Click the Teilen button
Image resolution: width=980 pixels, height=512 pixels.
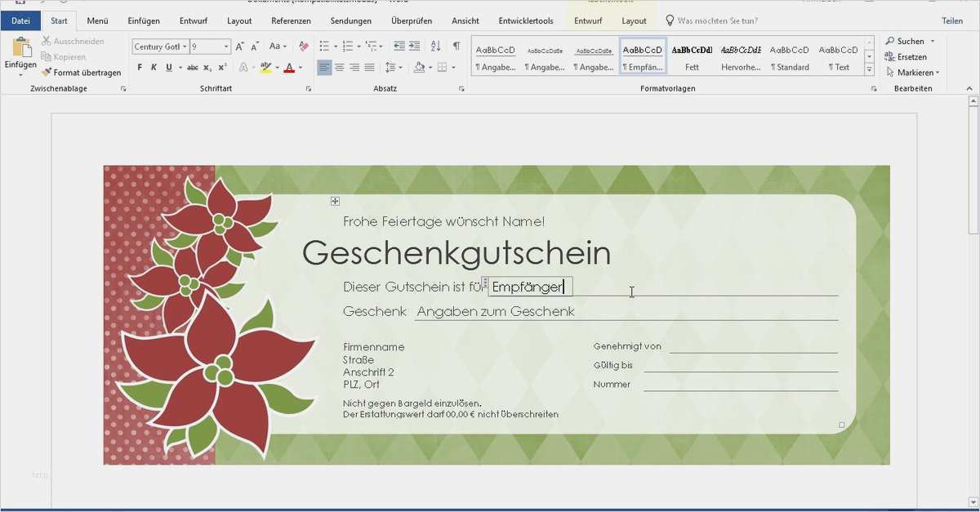[x=953, y=20]
